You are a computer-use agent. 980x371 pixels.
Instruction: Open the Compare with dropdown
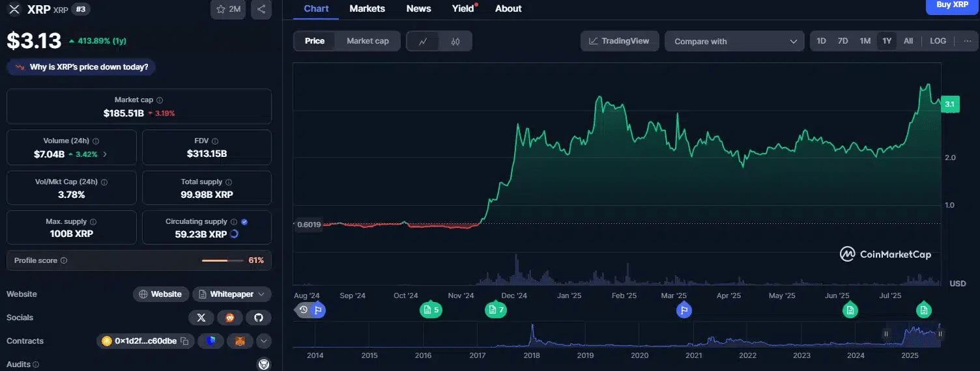(x=734, y=41)
